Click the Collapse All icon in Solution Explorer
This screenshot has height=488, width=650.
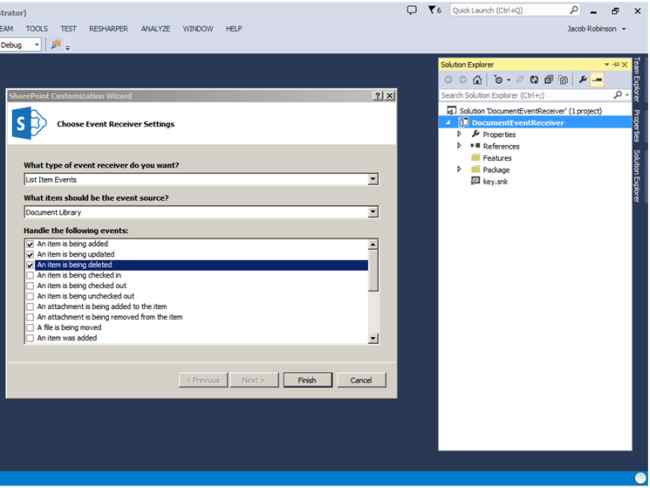pos(548,80)
